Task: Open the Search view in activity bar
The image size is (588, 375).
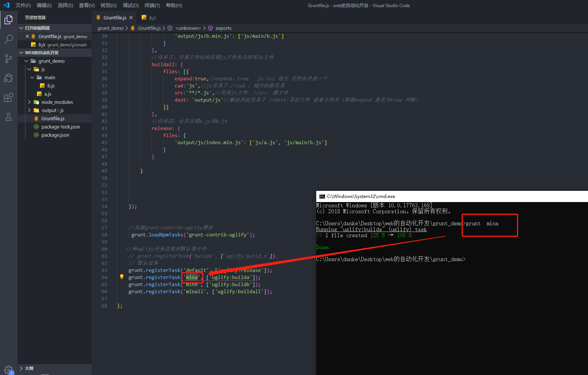Action: [9, 39]
